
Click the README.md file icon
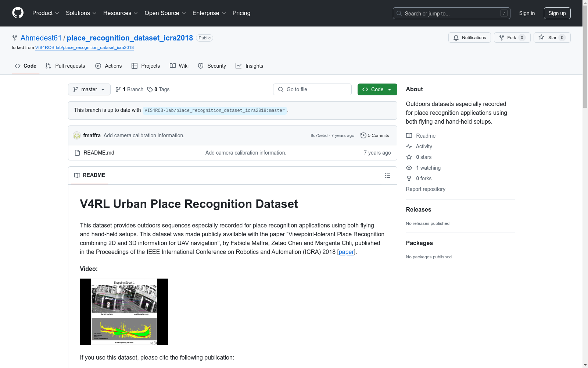pos(77,153)
